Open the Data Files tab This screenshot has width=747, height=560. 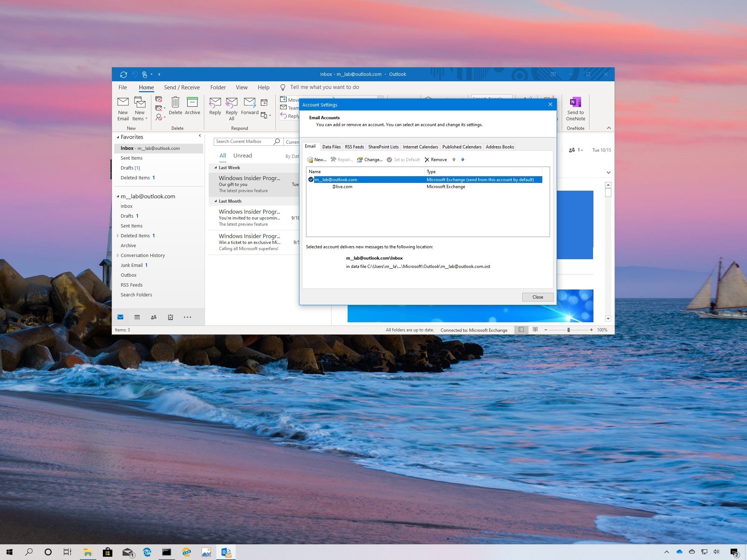[x=330, y=147]
